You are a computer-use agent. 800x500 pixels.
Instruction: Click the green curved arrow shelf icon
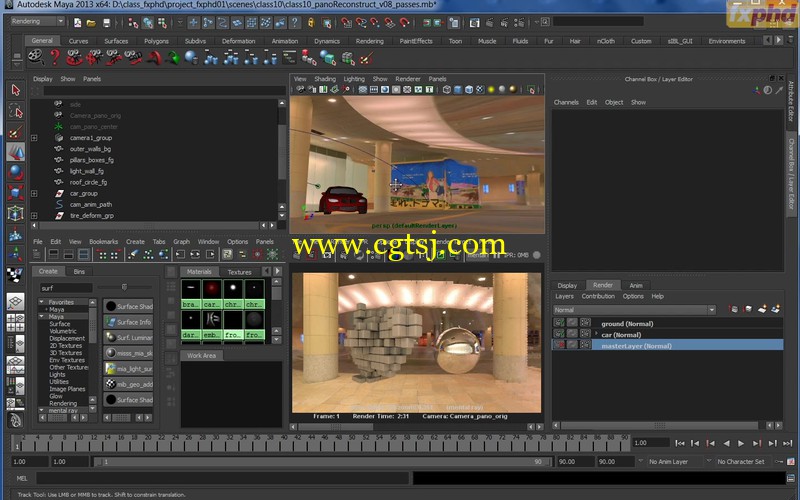click(173, 58)
